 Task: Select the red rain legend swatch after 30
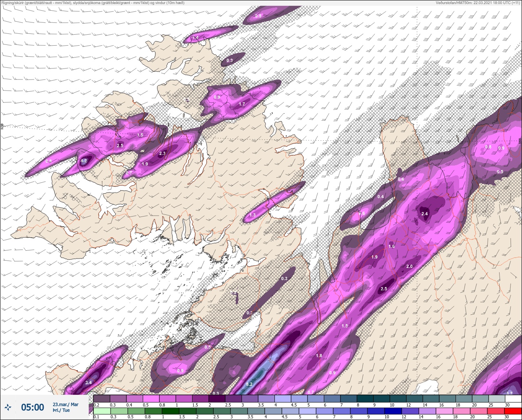(x=514, y=411)
